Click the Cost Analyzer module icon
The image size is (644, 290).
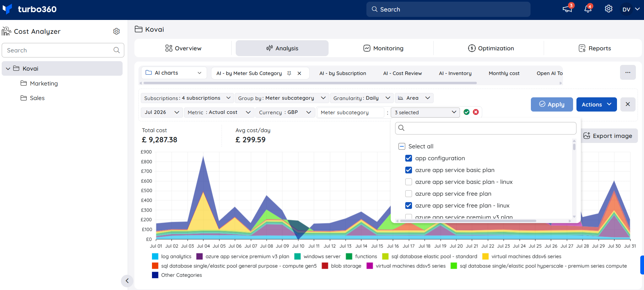(x=6, y=31)
